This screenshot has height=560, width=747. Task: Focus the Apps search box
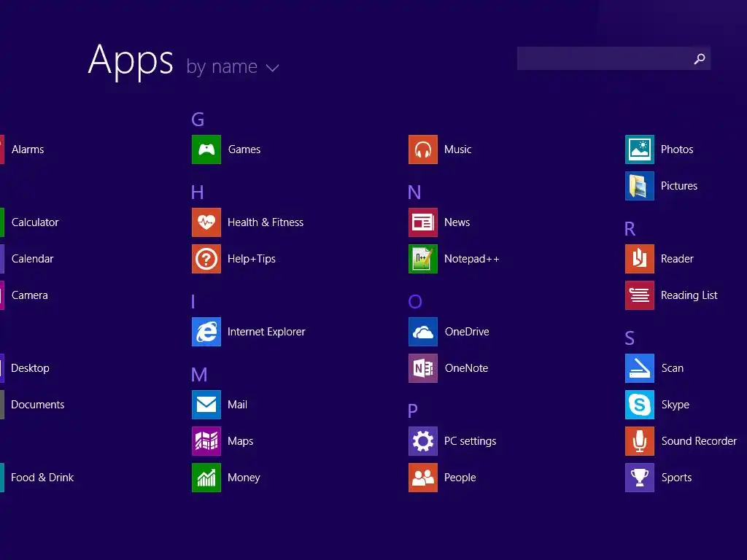(x=614, y=58)
